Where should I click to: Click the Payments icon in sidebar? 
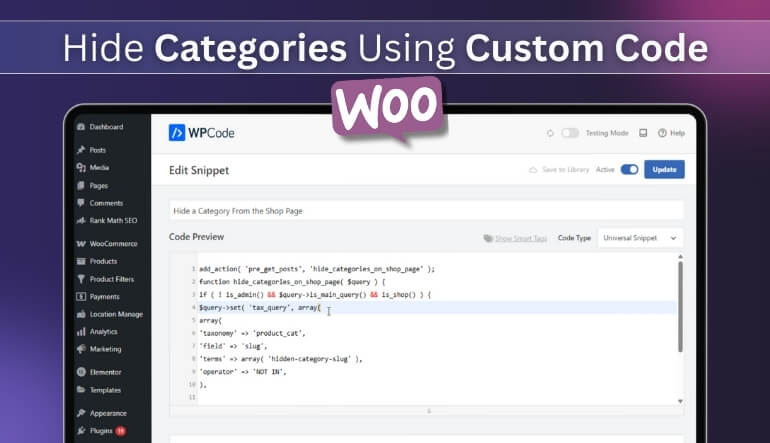[x=81, y=297]
